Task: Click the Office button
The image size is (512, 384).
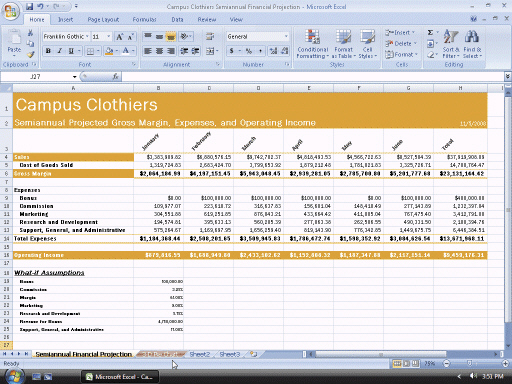Action: click(x=10, y=11)
